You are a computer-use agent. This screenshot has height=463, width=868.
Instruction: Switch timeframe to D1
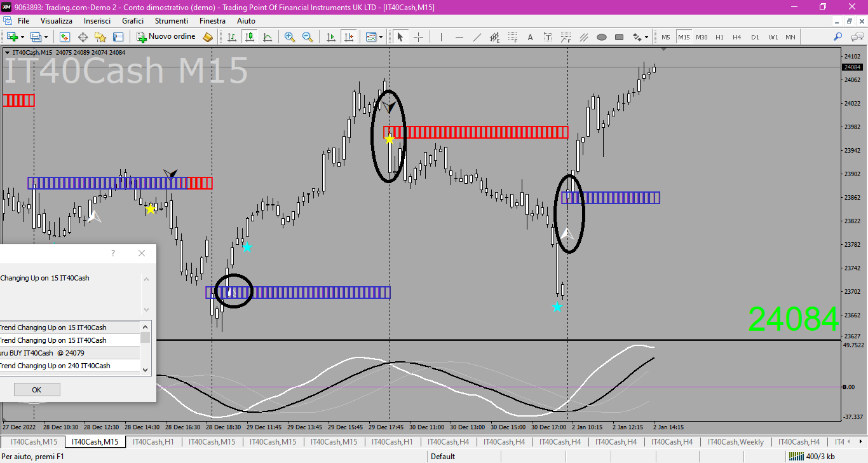[755, 37]
